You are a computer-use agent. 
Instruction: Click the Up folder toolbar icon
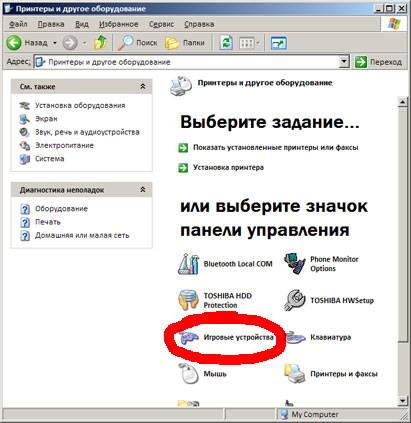tap(100, 43)
